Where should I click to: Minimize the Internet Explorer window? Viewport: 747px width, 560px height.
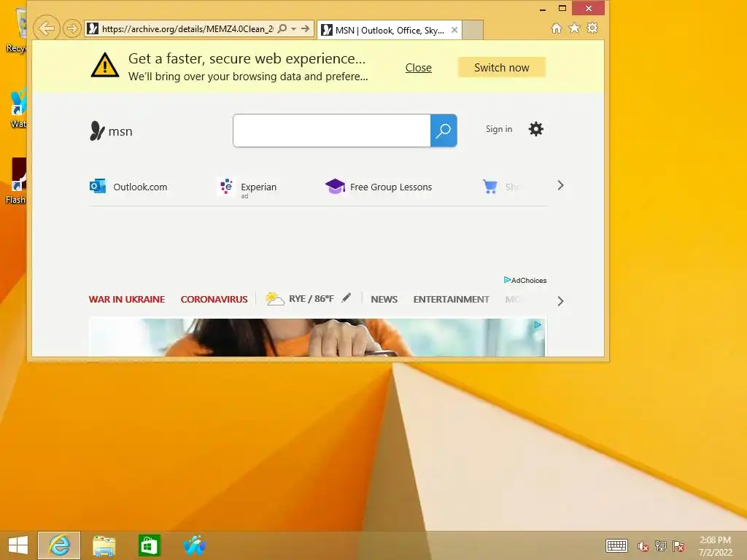(543, 9)
